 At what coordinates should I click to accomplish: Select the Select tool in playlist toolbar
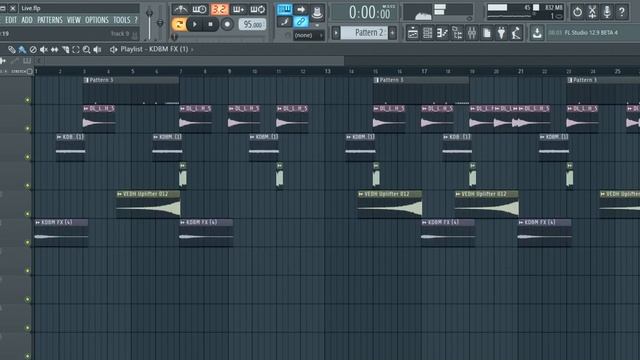(76, 49)
